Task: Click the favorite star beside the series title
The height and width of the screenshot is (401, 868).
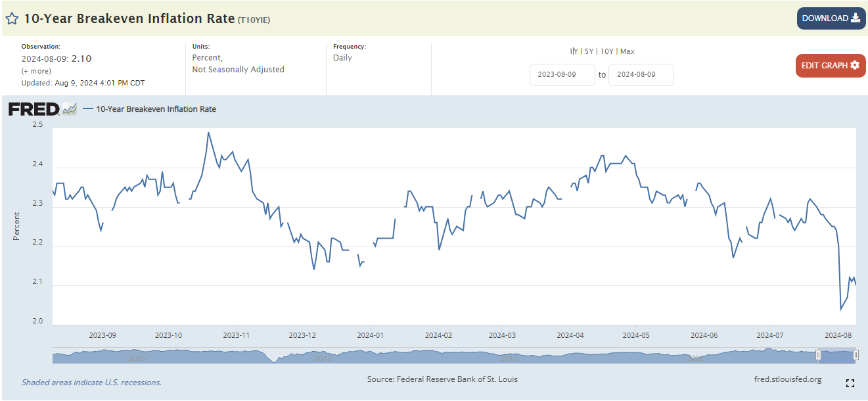Action: 12,18
